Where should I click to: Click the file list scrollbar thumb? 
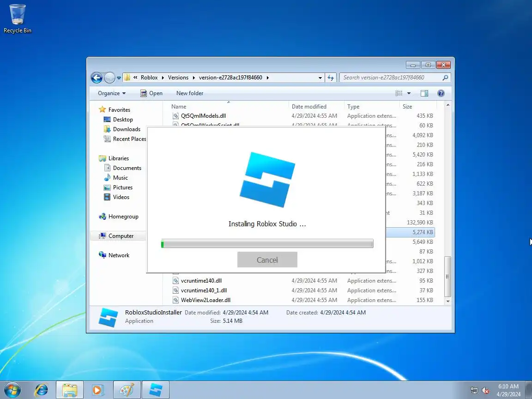(448, 277)
